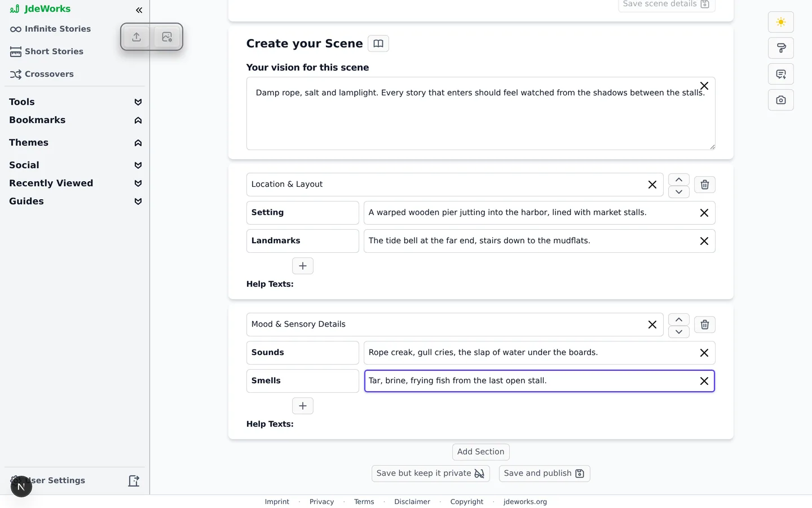Screen dimensions: 812x508
Task: Click Save and publish button
Action: pyautogui.click(x=544, y=474)
